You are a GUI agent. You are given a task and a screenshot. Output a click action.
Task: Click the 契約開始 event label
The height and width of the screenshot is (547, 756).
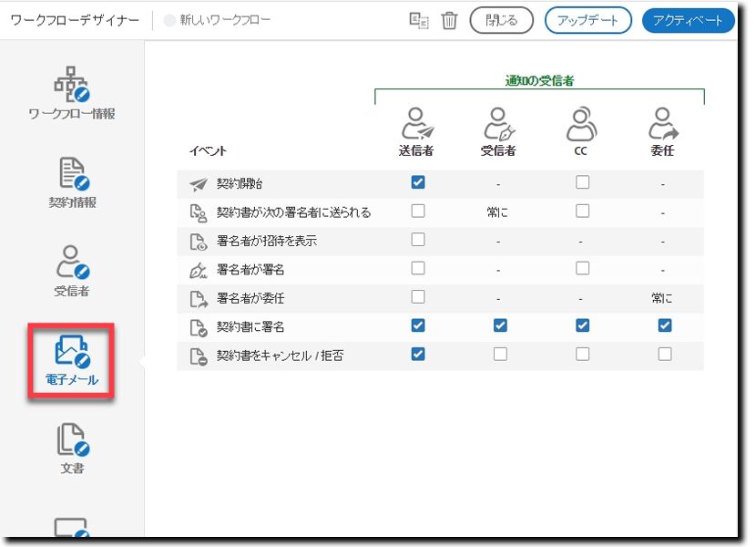240,183
